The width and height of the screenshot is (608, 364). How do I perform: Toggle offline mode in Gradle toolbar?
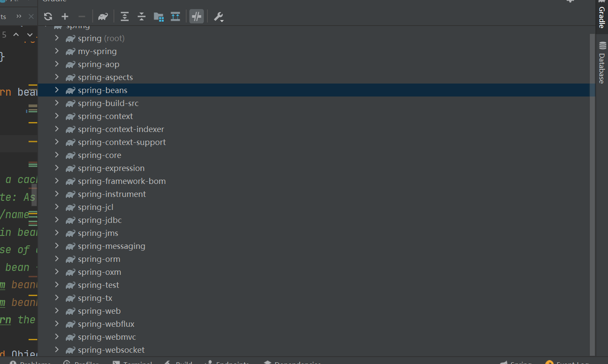197,16
